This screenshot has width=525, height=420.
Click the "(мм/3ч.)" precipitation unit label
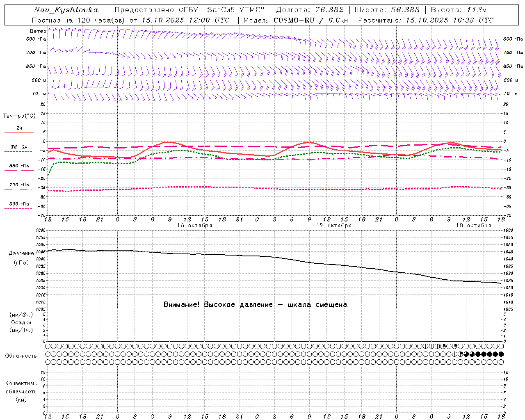click(x=21, y=315)
